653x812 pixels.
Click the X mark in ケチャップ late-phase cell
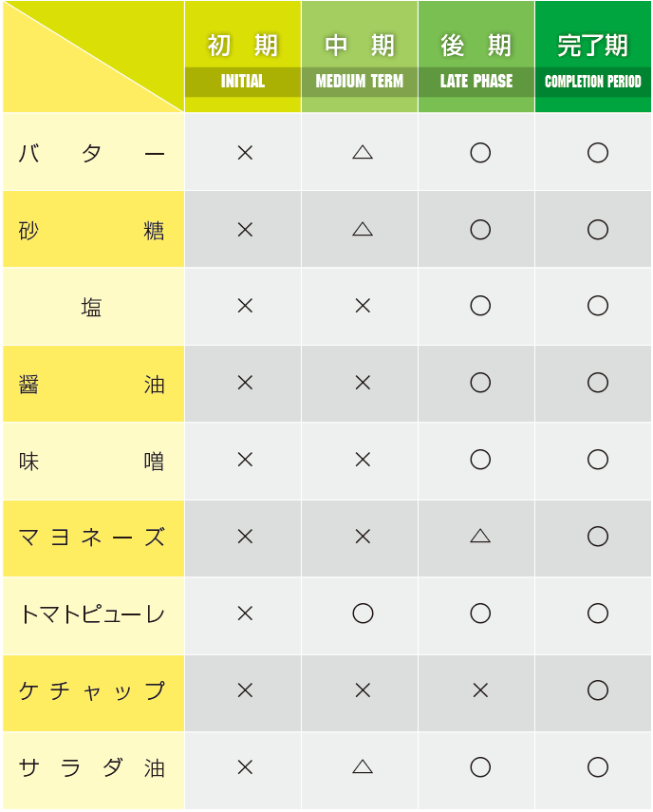click(480, 690)
